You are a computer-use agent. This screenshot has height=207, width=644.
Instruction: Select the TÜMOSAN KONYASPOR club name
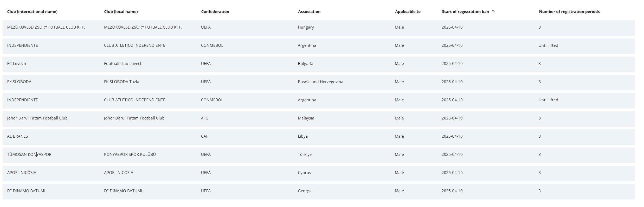tap(29, 155)
